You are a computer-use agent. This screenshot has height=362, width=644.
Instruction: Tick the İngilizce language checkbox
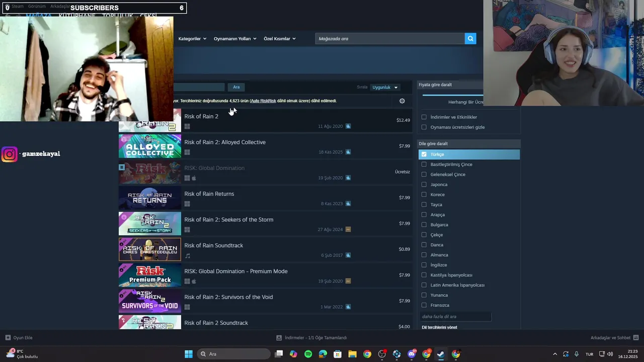click(x=424, y=265)
